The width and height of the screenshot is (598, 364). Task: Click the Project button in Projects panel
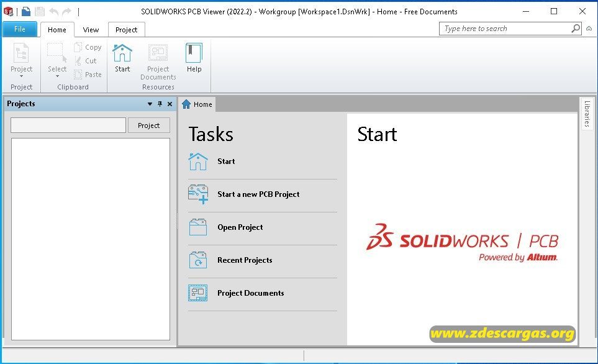149,125
